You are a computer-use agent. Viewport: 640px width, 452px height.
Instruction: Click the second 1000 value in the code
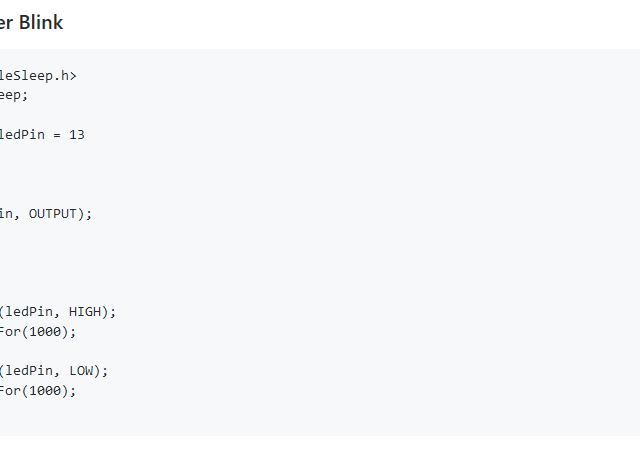coord(45,391)
